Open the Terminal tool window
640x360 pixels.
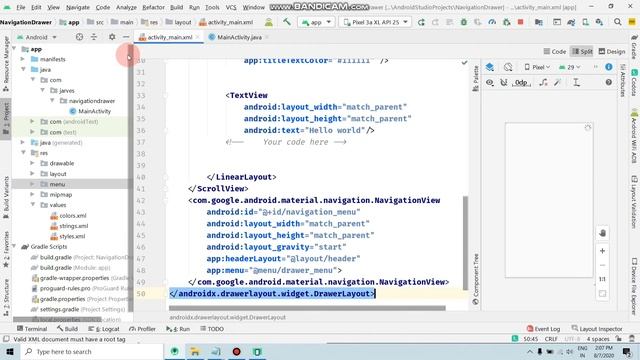[x=32, y=329]
